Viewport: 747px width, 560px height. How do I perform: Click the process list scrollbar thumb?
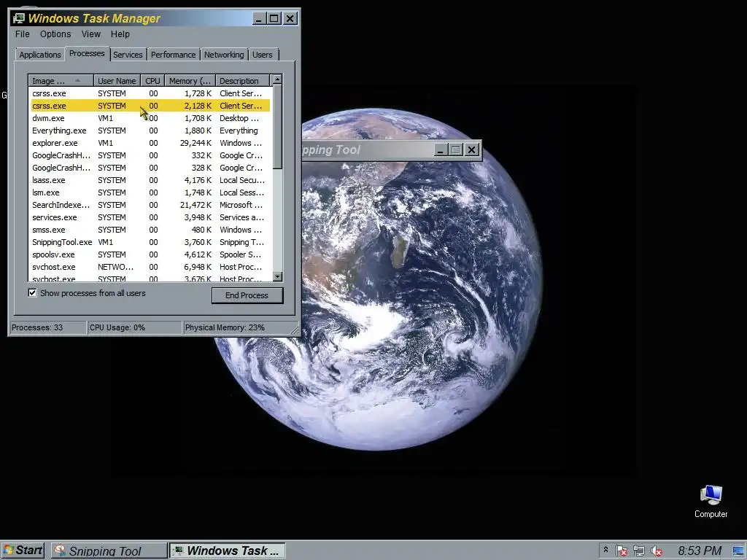point(278,127)
